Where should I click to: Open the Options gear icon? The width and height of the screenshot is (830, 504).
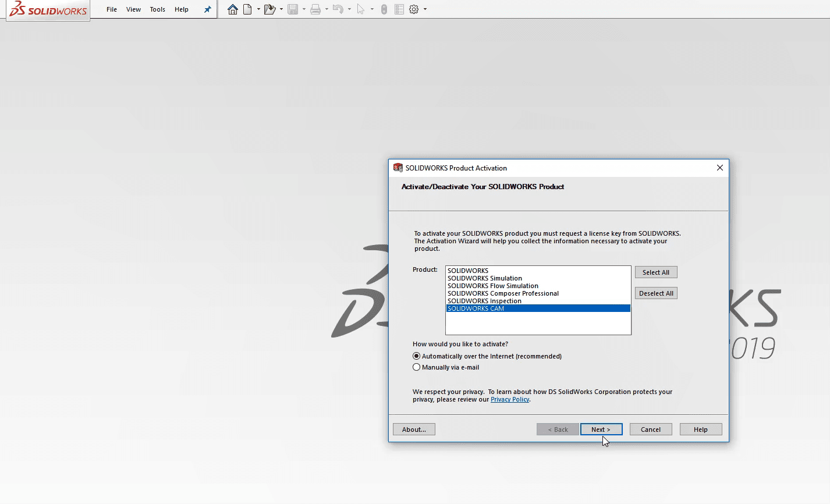414,9
